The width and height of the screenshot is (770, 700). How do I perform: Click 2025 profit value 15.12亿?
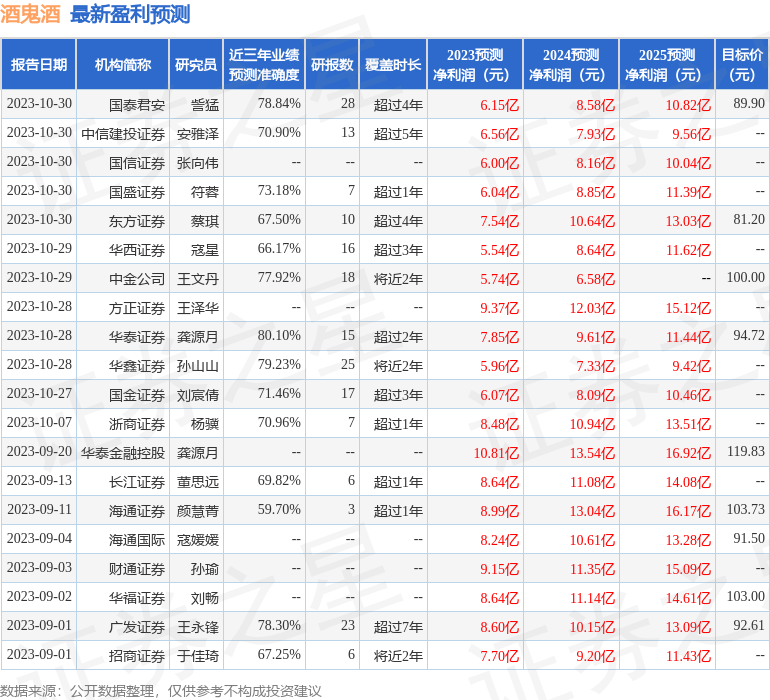click(x=688, y=308)
